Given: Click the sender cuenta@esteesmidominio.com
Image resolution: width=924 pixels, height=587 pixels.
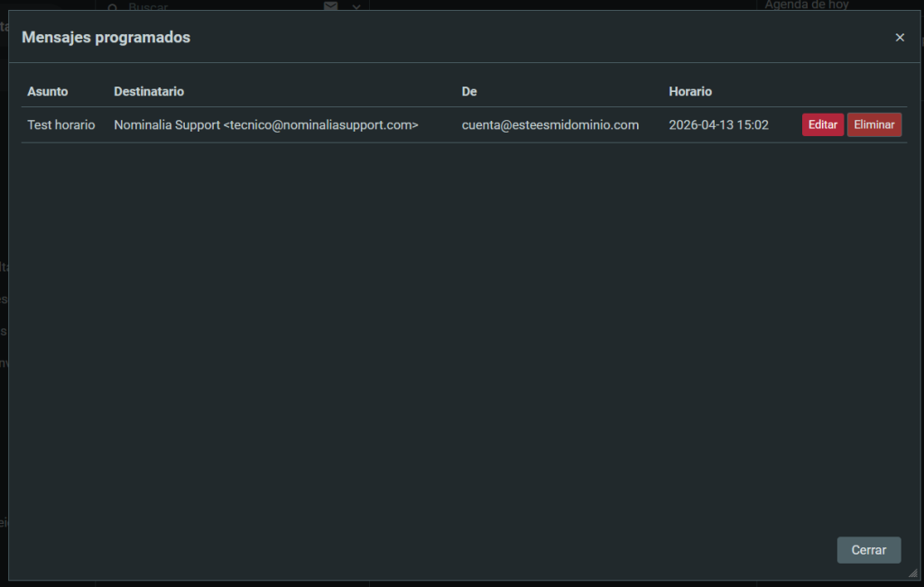Looking at the screenshot, I should (550, 125).
